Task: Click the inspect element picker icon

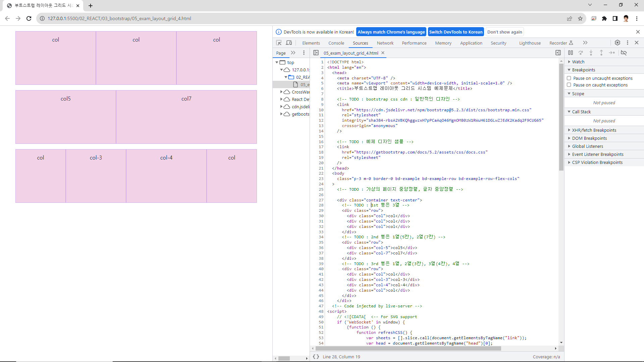Action: coord(279,43)
